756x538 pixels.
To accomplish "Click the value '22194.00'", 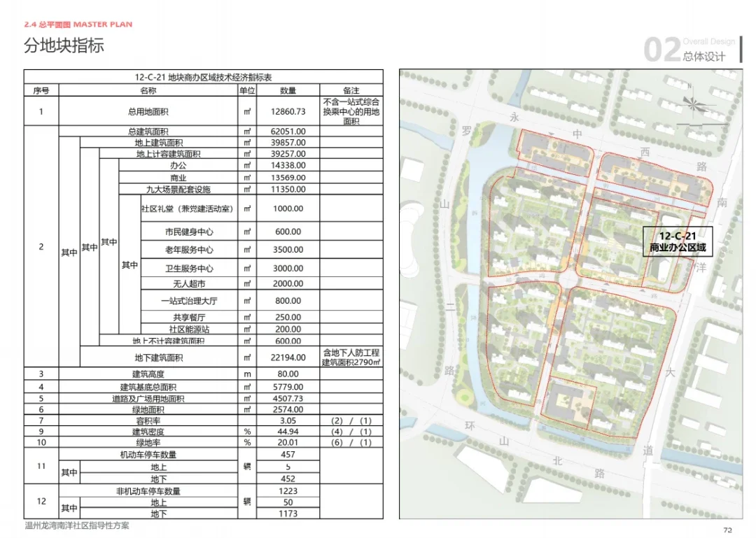I will [x=288, y=358].
